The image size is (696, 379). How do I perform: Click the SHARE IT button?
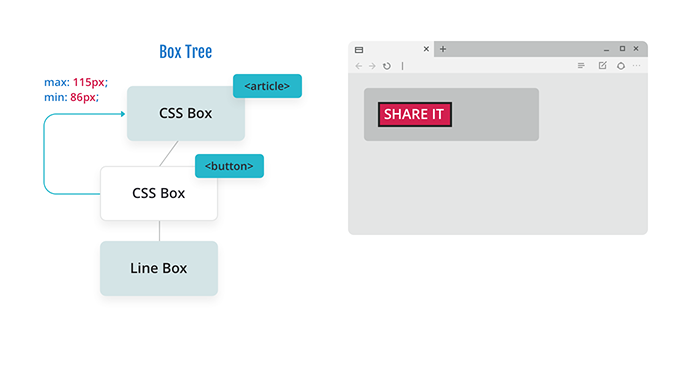click(x=415, y=114)
